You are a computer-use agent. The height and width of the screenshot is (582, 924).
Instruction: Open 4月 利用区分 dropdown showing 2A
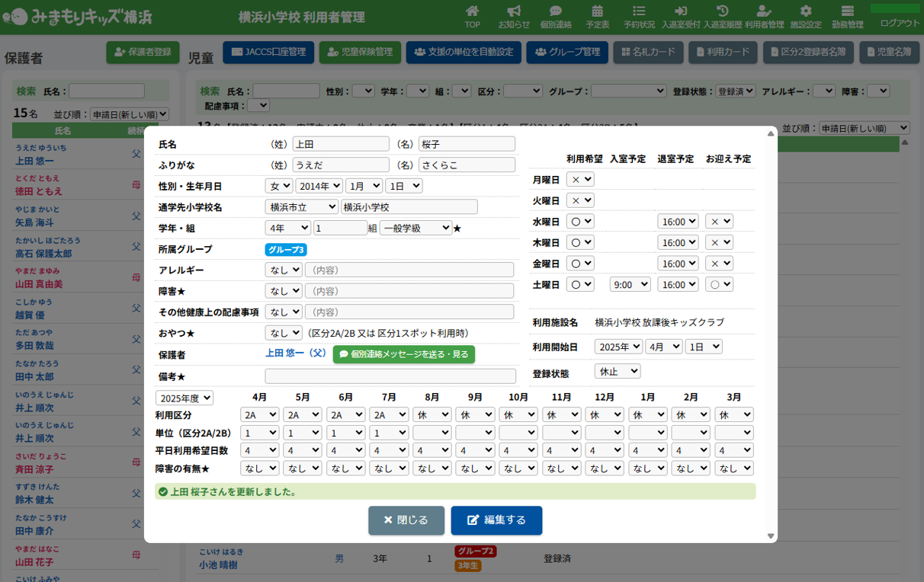click(x=259, y=415)
